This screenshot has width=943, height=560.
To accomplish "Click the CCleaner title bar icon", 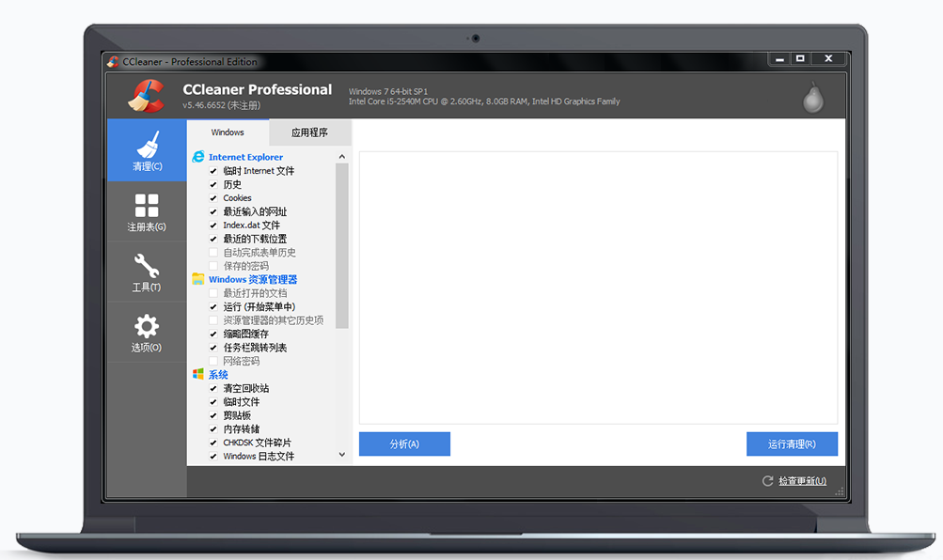I will click(113, 61).
